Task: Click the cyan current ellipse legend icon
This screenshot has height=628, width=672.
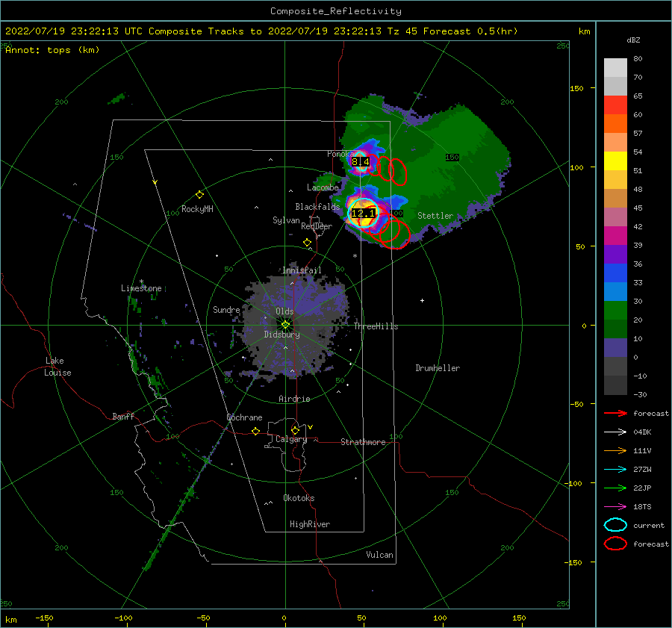Action: click(x=615, y=525)
